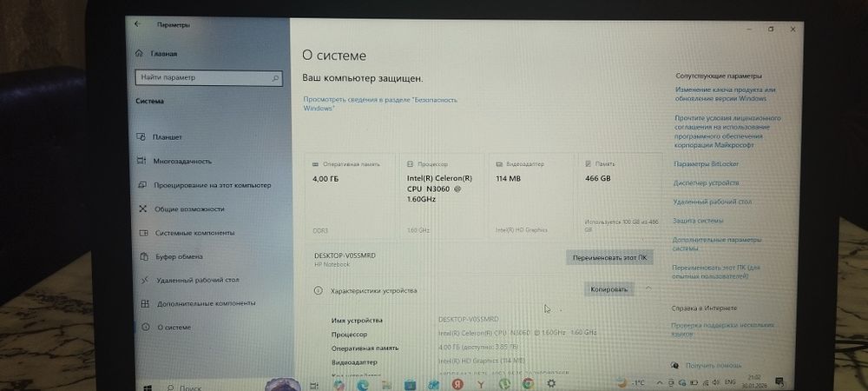Open rename PC for advanced users link

pos(716,271)
